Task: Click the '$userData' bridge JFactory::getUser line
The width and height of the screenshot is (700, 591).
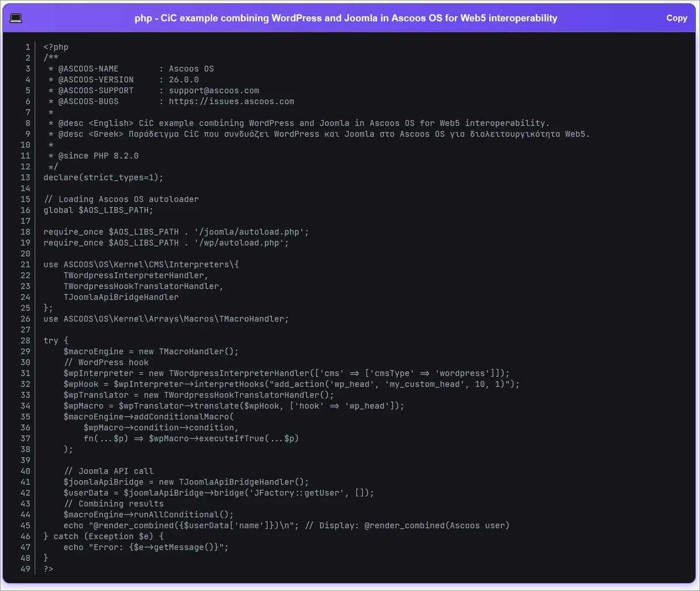Action: tap(219, 493)
